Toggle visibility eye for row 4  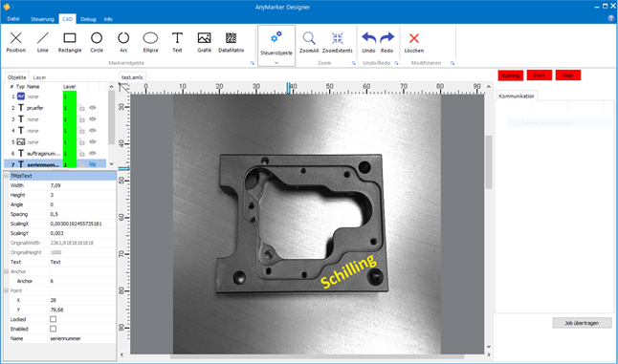pos(93,130)
